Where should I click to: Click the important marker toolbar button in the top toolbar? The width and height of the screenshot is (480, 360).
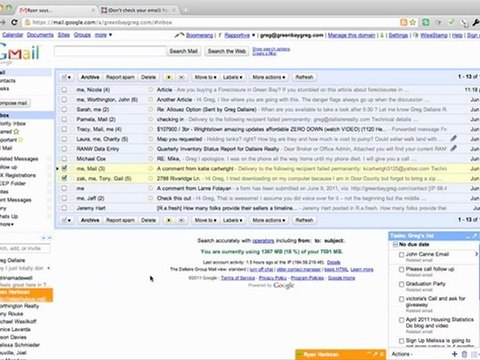point(169,77)
